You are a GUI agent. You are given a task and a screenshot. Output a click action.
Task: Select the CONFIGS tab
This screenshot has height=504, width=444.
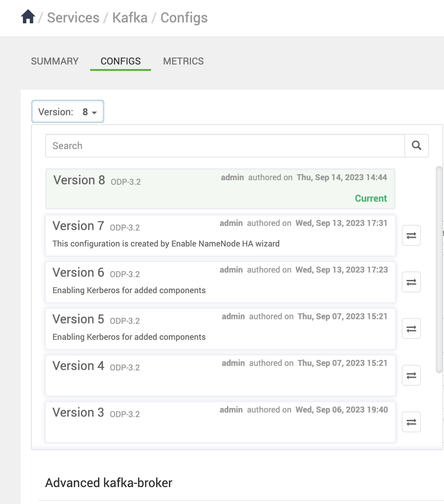point(121,61)
